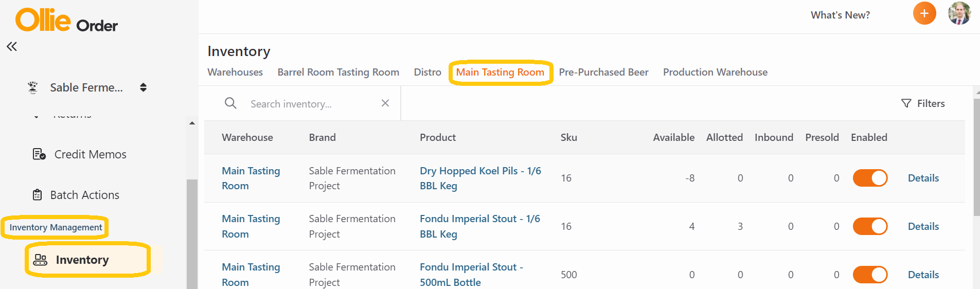The image size is (980, 289).
Task: Click the Batch Actions clipboard icon
Action: [38, 195]
